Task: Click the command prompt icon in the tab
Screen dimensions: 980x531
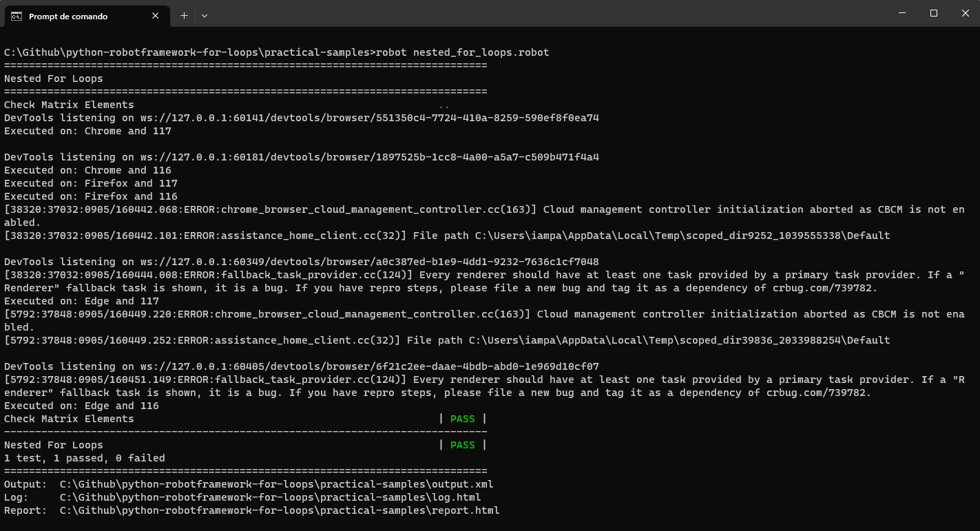Action: pyautogui.click(x=17, y=16)
